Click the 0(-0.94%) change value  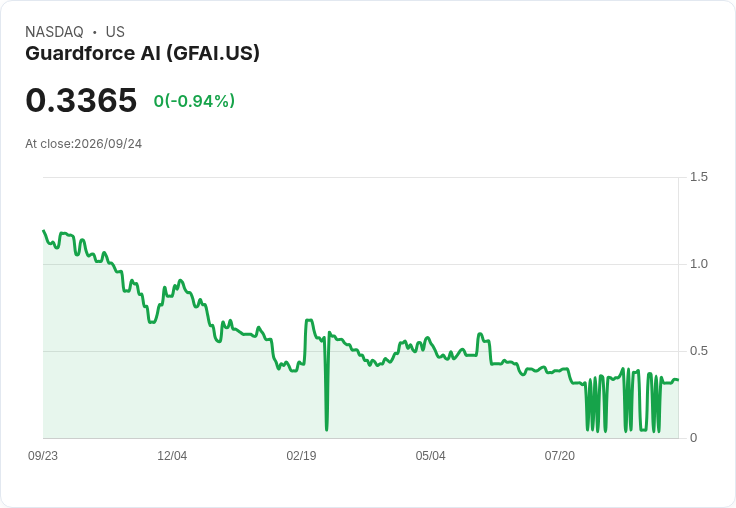pos(194,101)
